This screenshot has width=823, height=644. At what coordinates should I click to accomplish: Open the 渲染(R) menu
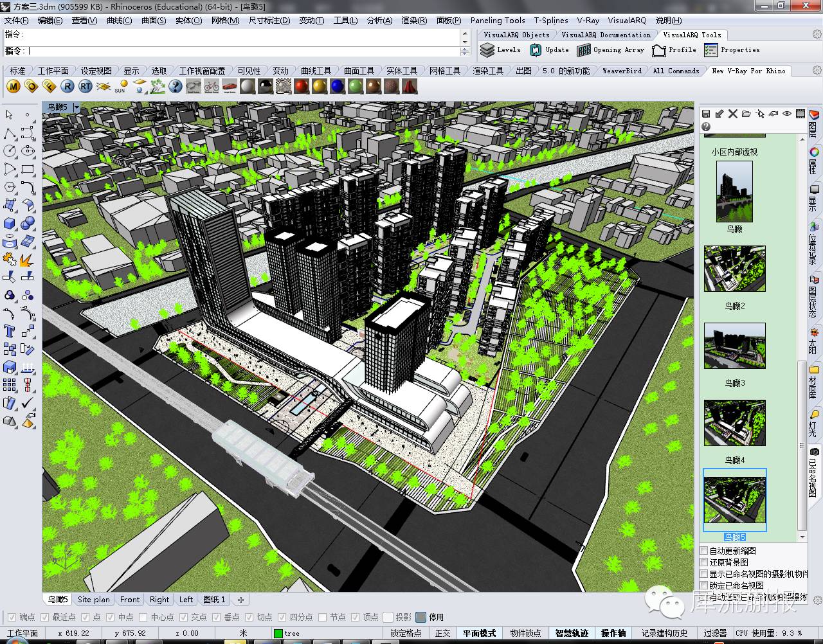pos(413,21)
